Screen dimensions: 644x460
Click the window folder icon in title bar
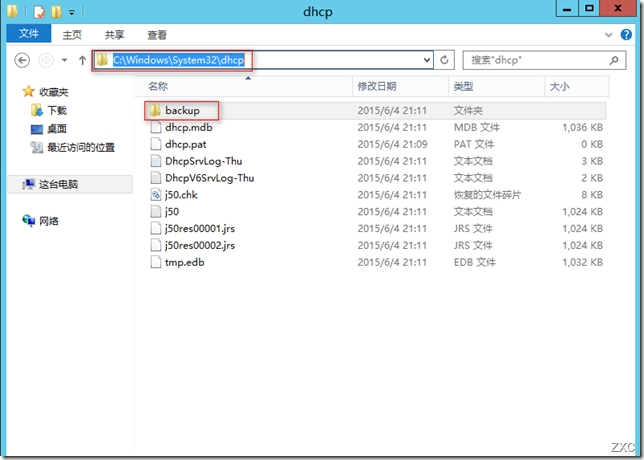coord(12,12)
